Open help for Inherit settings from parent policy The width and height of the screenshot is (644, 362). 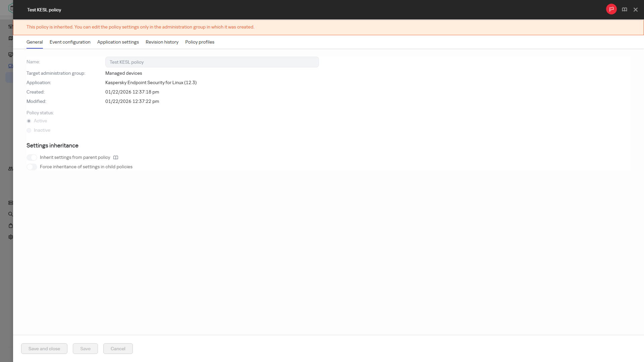pyautogui.click(x=116, y=158)
